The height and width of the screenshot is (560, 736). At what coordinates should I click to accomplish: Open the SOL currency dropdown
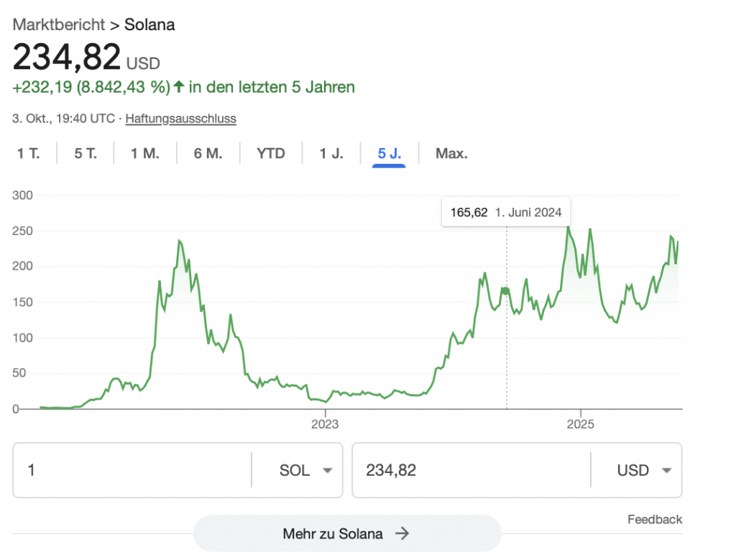[x=305, y=471]
